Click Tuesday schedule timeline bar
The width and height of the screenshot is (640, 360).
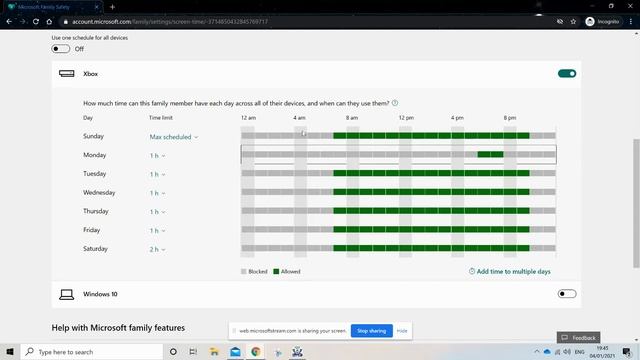click(398, 173)
